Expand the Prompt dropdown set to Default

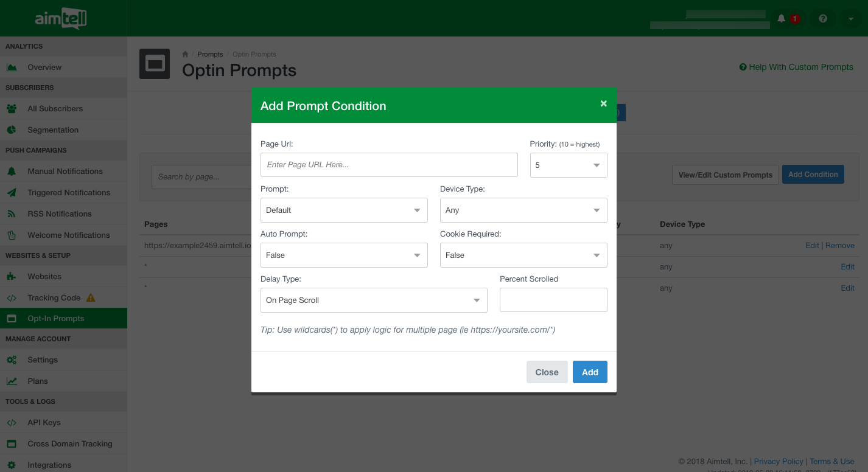point(343,210)
